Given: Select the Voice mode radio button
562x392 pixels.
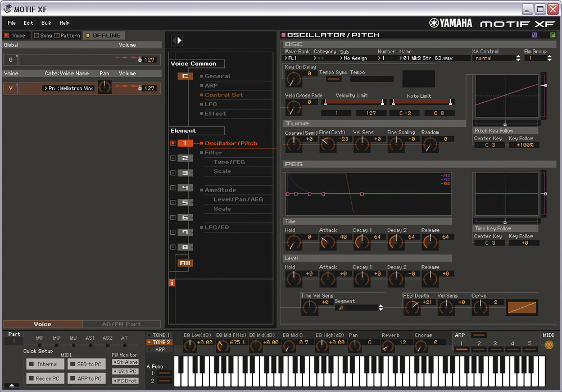Looking at the screenshot, I should (6, 35).
